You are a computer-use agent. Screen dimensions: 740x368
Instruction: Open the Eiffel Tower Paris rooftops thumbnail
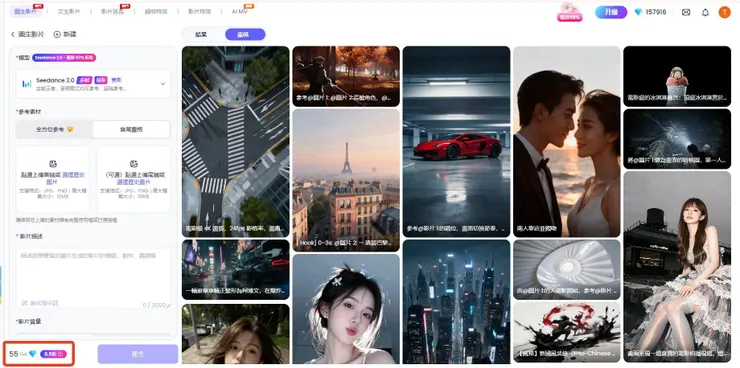pos(346,180)
